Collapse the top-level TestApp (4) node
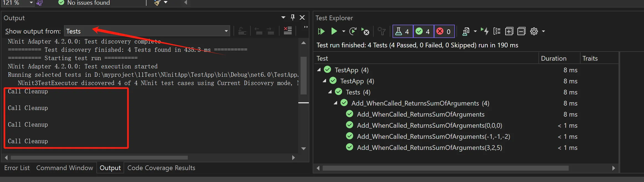Viewport: 644px width, 182px height. tap(319, 70)
